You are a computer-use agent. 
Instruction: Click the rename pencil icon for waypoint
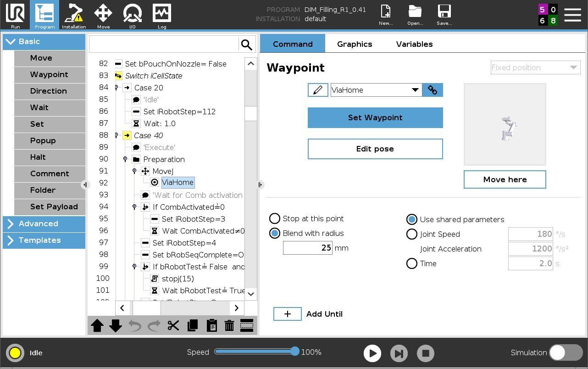[318, 90]
